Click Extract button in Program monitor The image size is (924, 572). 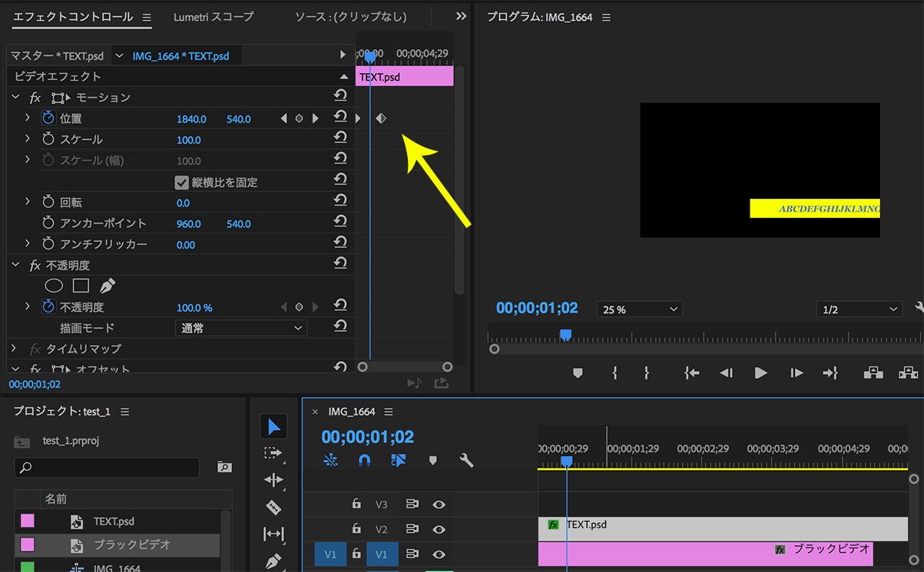click(x=908, y=373)
